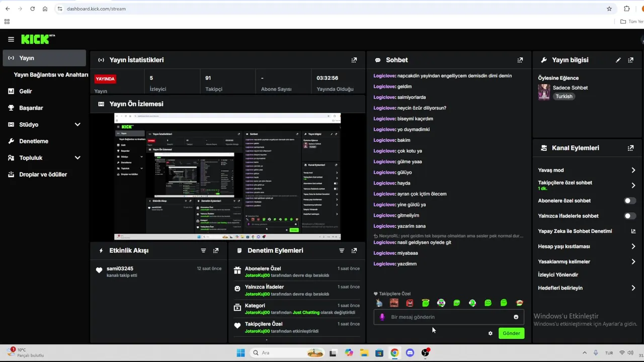Open chat settings gear next to Gönder
Viewport: 644px width, 362px height.
491,333
